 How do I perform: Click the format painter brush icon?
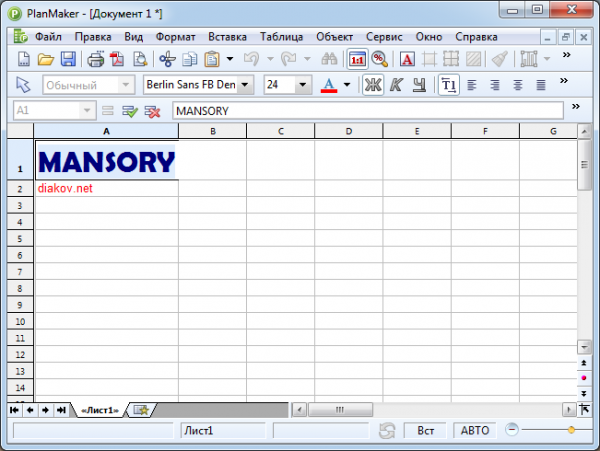[x=500, y=59]
